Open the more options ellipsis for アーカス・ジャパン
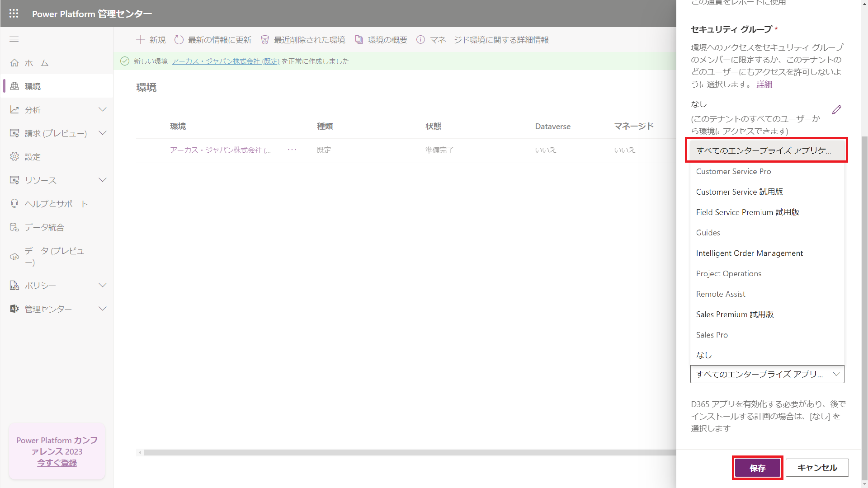This screenshot has height=488, width=868. coord(292,150)
